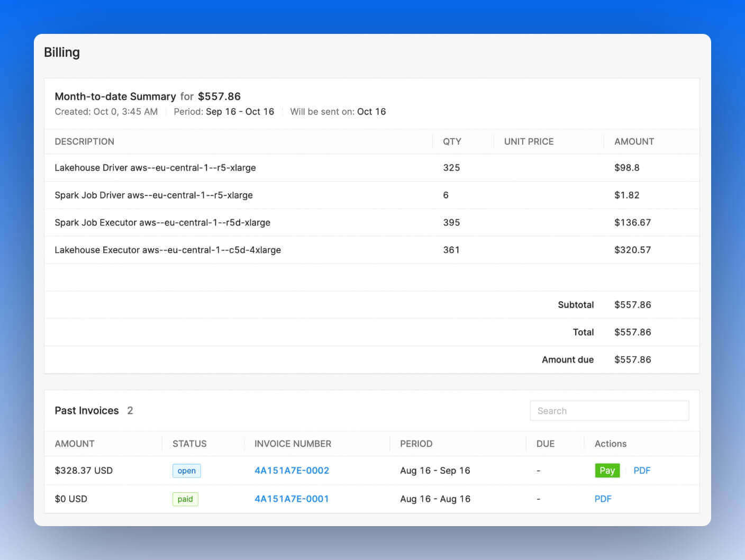This screenshot has width=745, height=560.
Task: Open PDF for invoice 4A151A7E-0001
Action: tap(603, 499)
